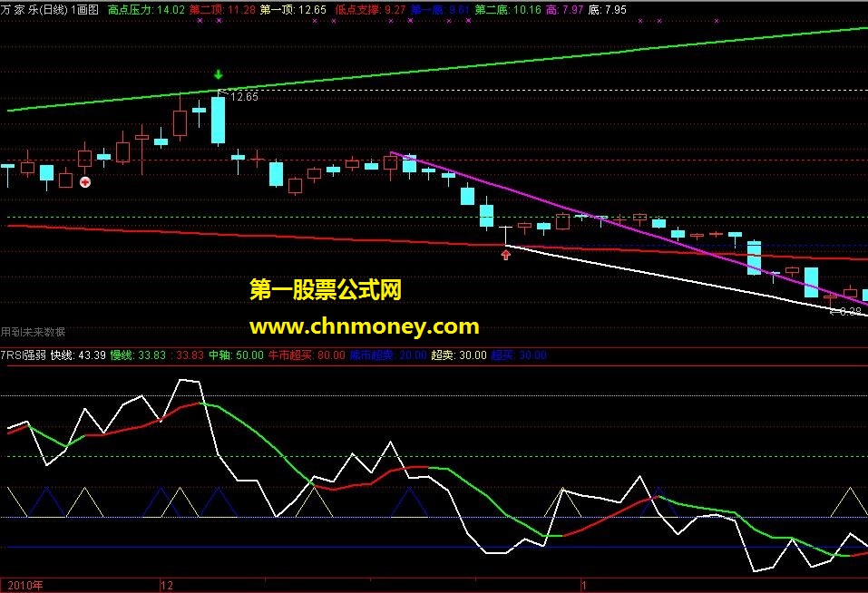Select the 慢线: 33.83 green label

(138, 355)
